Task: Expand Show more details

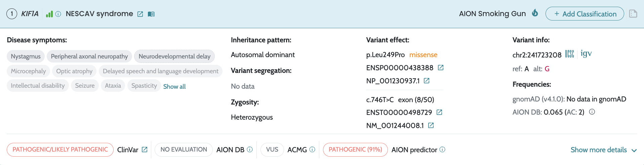Action: (604, 150)
